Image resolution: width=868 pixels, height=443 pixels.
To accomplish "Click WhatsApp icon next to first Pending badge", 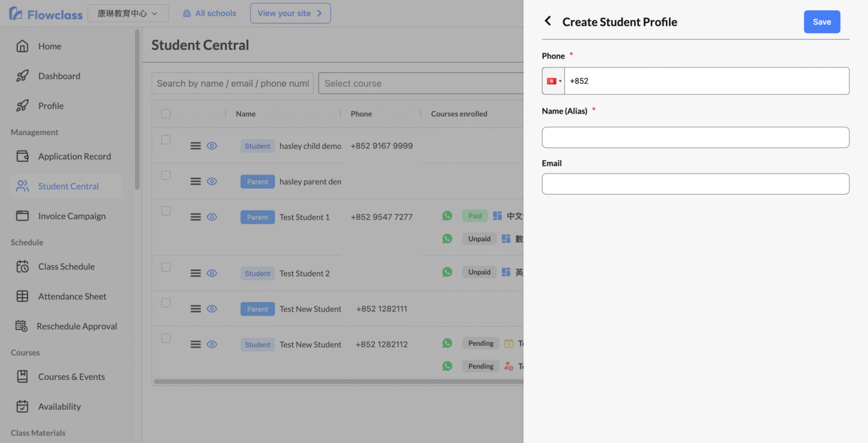I will [447, 343].
